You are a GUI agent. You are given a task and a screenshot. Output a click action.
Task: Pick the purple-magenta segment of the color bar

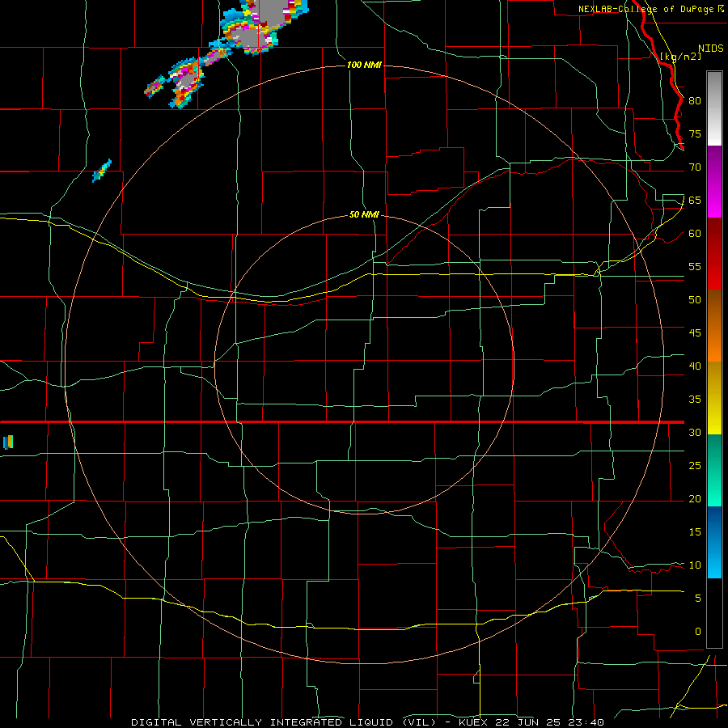click(714, 181)
